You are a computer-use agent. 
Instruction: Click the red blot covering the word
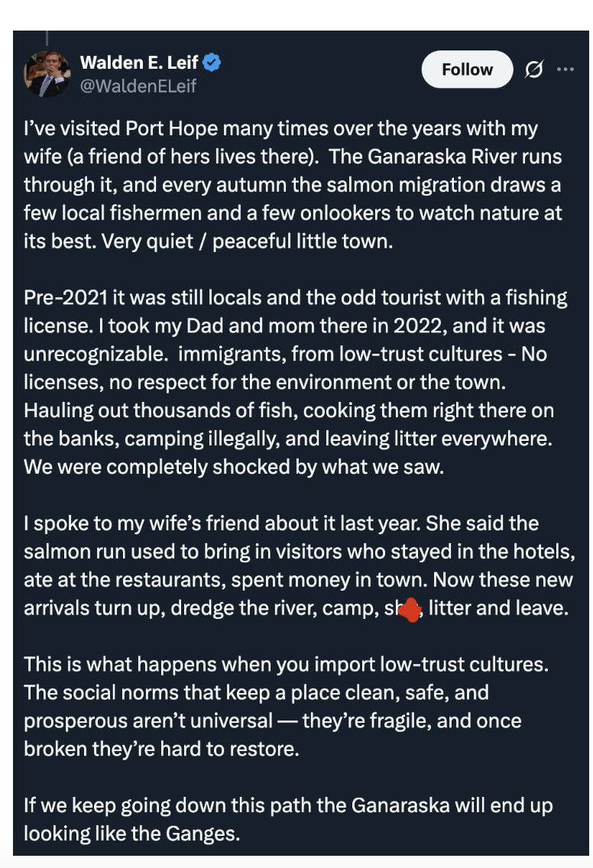click(x=410, y=610)
